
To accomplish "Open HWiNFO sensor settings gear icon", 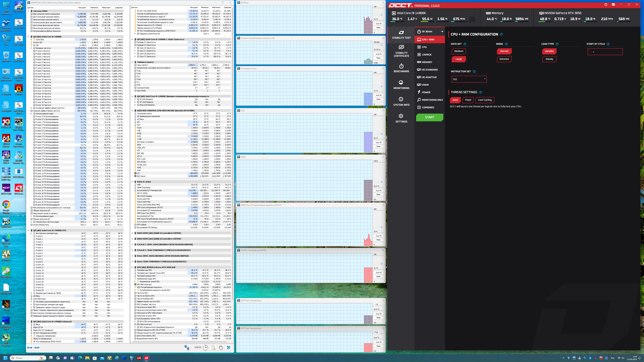I will 221,348.
